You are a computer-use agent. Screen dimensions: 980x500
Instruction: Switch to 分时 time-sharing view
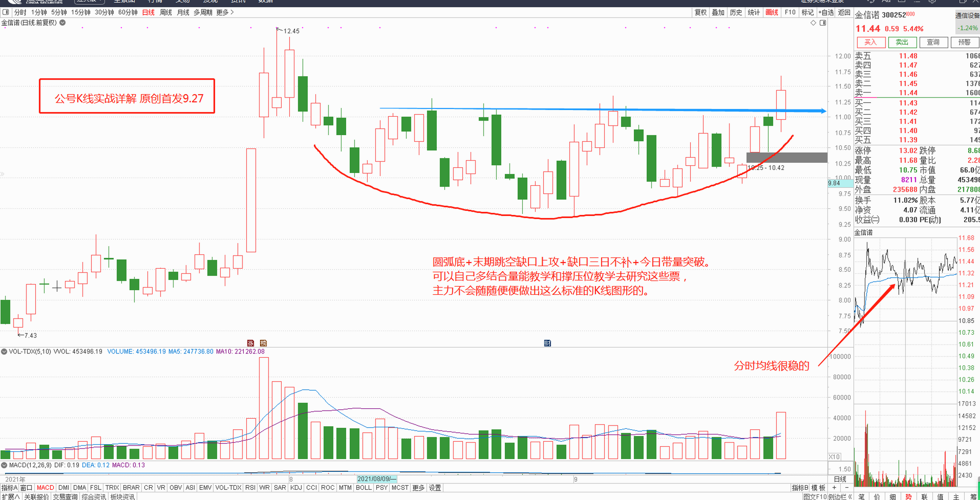[20, 12]
